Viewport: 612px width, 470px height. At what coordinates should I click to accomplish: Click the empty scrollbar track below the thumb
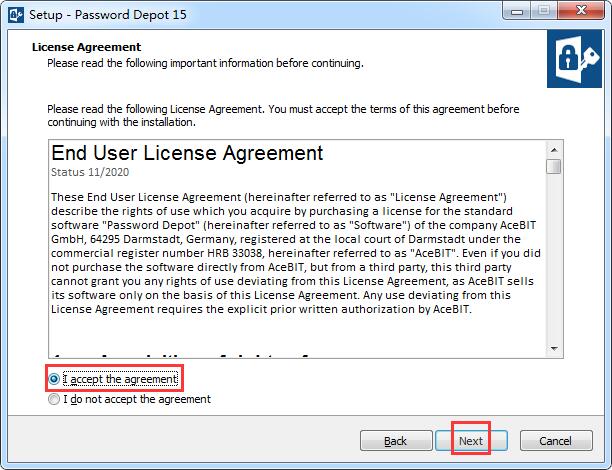coord(554,258)
